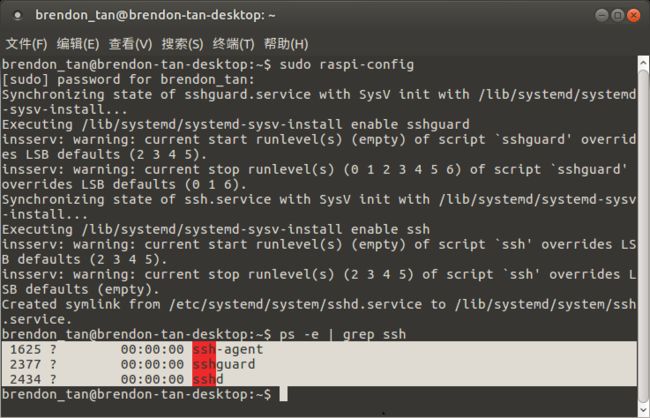Image resolution: width=650 pixels, height=418 pixels.
Task: Click the scrollbar down arrow
Action: tap(643, 410)
